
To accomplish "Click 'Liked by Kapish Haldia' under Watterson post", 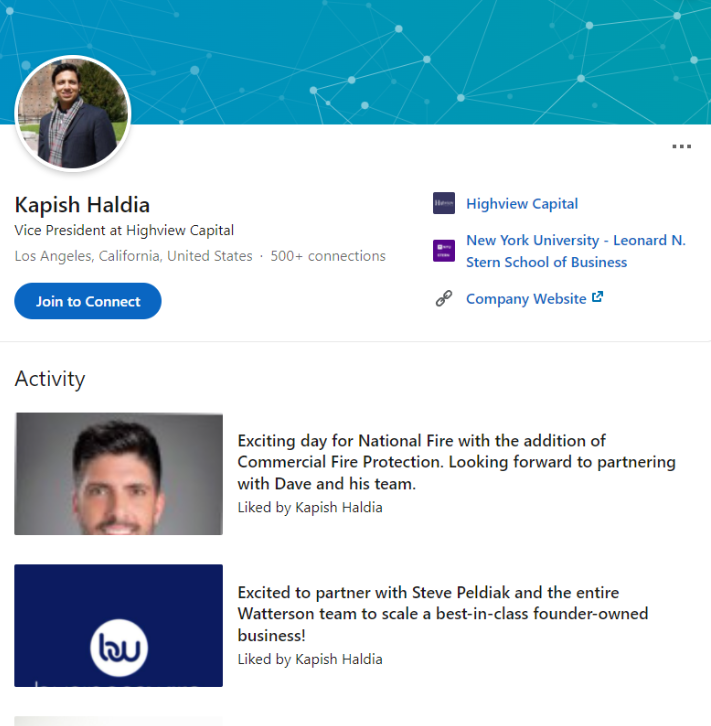I will pyautogui.click(x=310, y=659).
